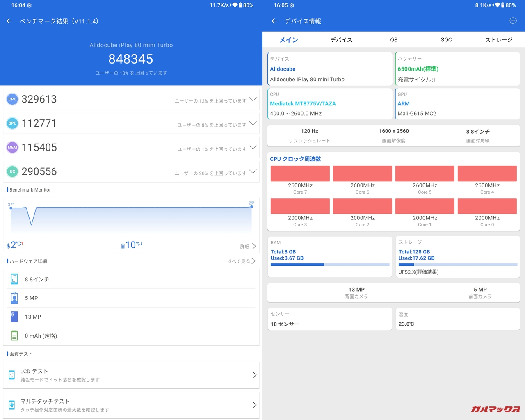Screen dimensions: 525x420
Task: Open the マルチタッチテスト row
Action: 131,405
